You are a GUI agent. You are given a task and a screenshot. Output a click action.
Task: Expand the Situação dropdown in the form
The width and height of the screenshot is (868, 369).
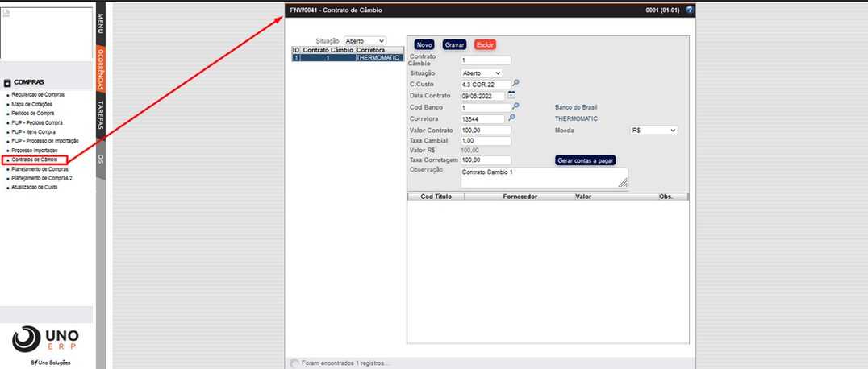tap(482, 73)
